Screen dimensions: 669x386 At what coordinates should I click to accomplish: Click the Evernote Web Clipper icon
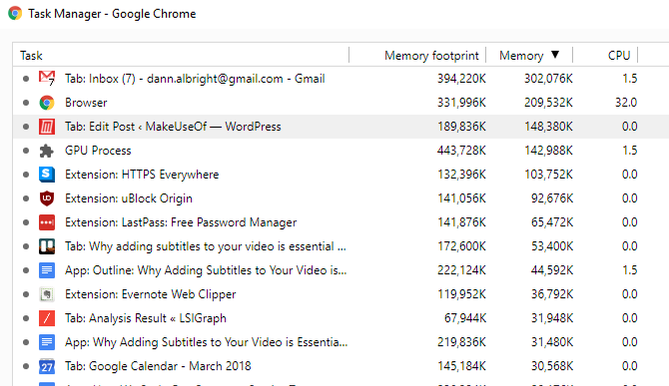47,294
